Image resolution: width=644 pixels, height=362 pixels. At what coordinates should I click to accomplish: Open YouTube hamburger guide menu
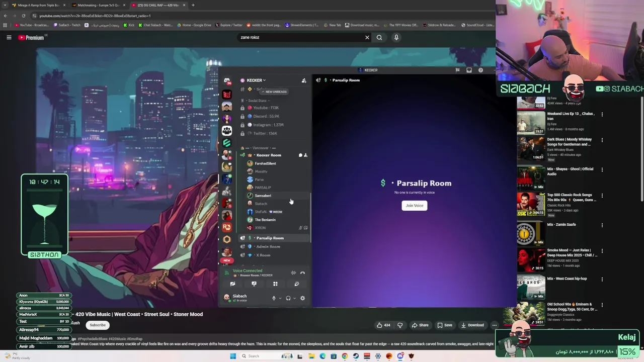click(x=9, y=37)
